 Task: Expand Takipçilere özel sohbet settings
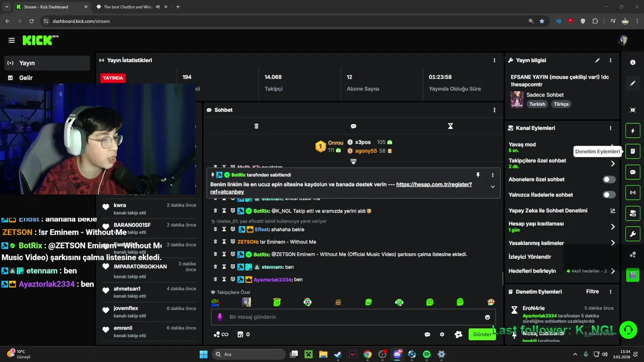(x=612, y=163)
